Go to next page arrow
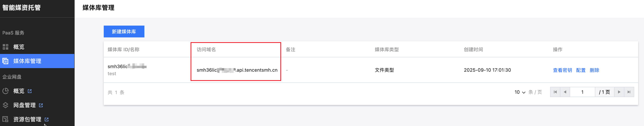644x126 pixels. (619, 92)
